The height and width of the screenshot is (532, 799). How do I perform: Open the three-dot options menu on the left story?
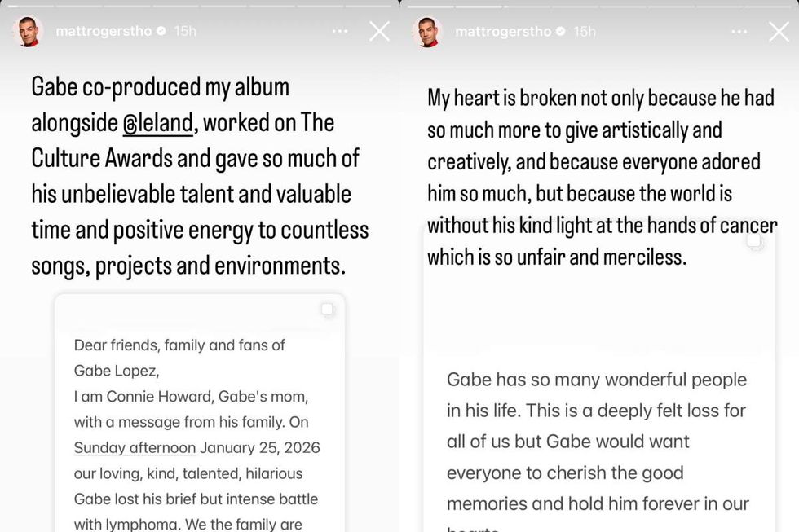(339, 31)
